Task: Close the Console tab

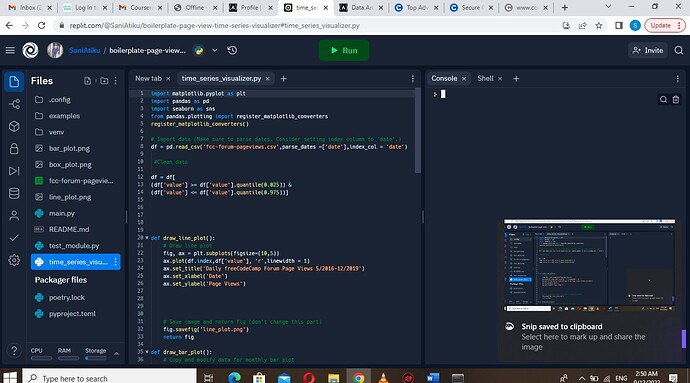Action: (464, 78)
